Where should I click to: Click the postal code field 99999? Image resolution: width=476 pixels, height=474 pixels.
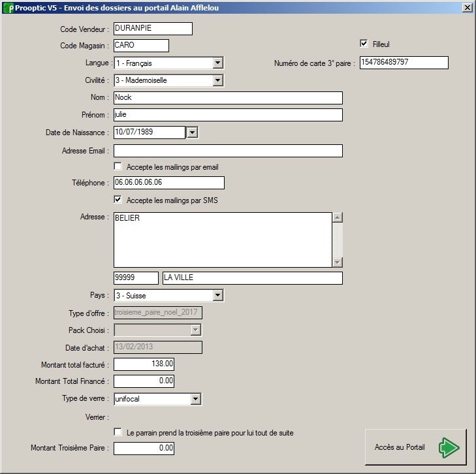click(x=136, y=278)
